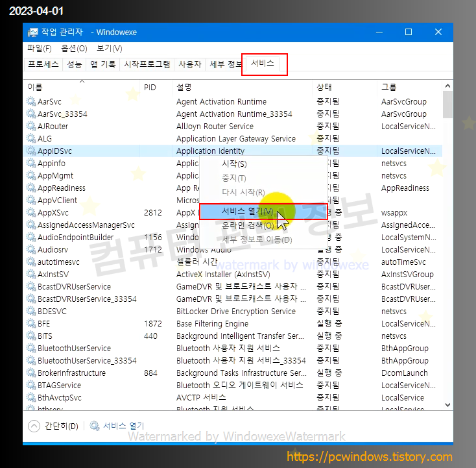Screen dimensions: 476x468
Task: Click the service icon next to AJRouter
Action: coord(31,126)
